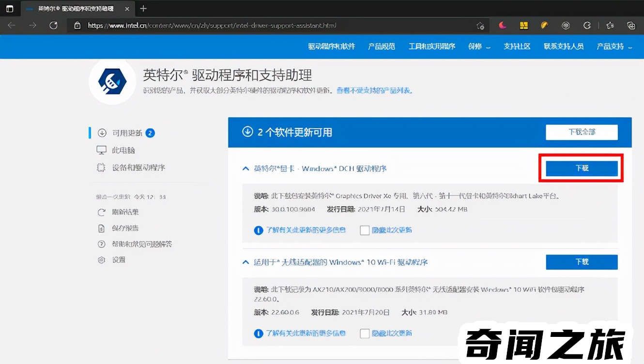Open the unsupported products list link
The width and height of the screenshot is (644, 364).
375,91
